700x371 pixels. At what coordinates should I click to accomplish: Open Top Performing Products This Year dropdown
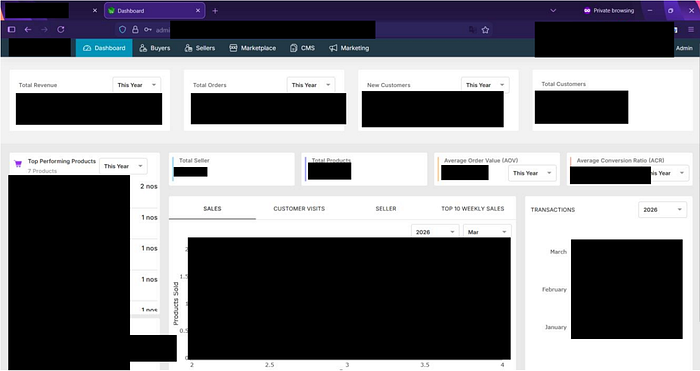point(123,166)
